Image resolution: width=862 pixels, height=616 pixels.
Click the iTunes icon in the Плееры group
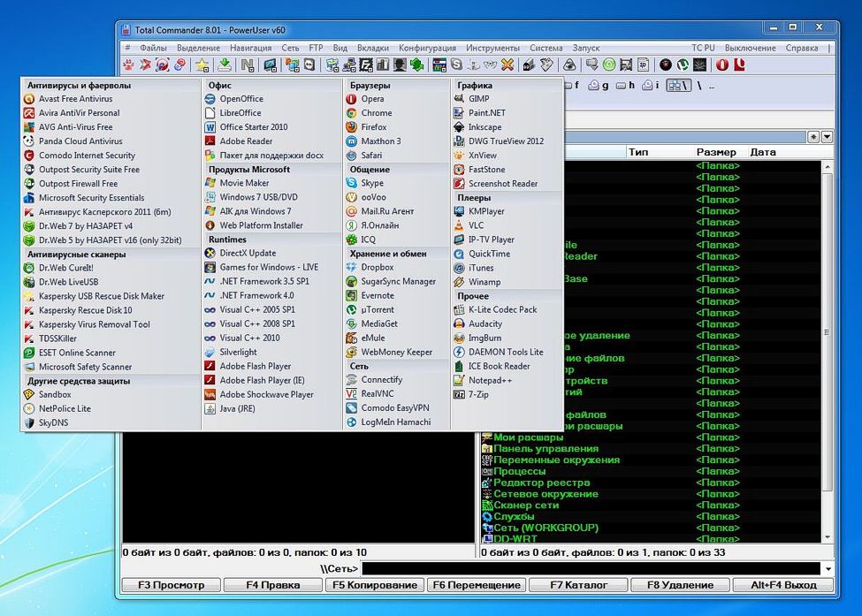(459, 268)
